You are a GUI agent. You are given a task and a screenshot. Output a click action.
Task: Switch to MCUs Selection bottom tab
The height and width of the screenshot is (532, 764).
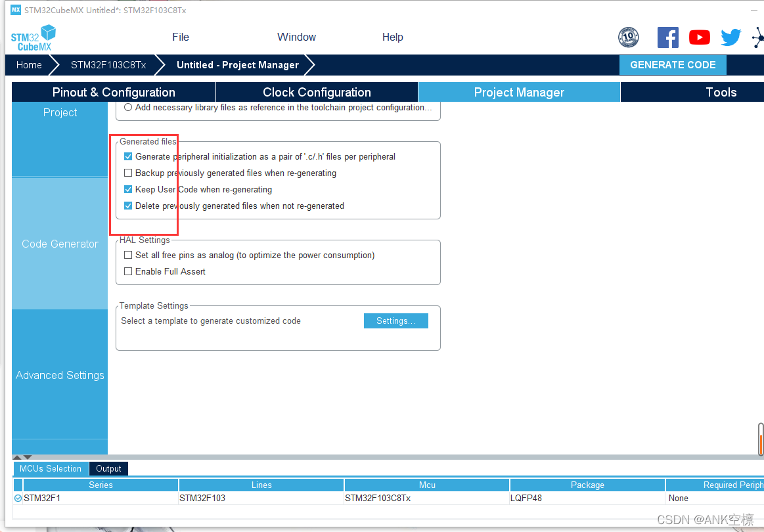coord(50,469)
